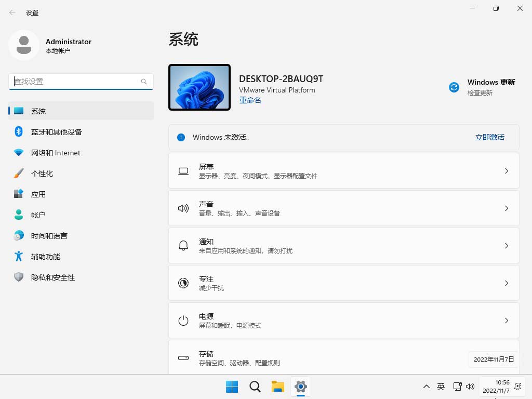Open Privacy and security shield icon

tap(19, 277)
